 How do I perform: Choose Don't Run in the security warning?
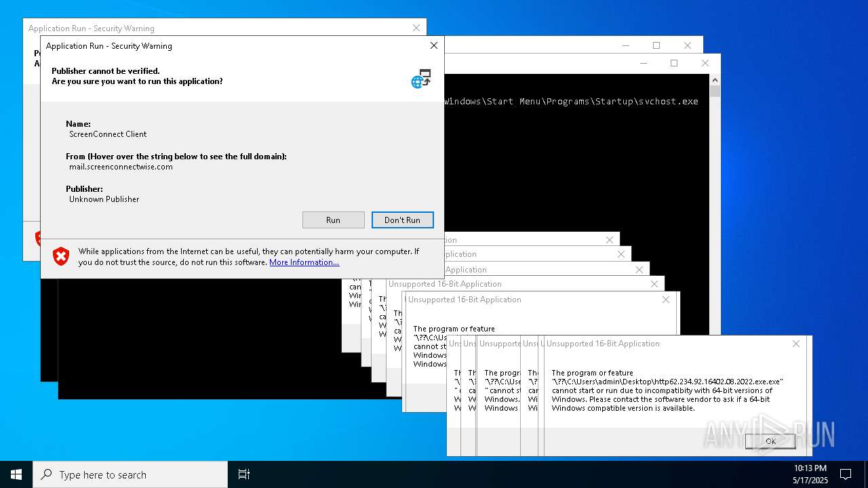click(402, 220)
